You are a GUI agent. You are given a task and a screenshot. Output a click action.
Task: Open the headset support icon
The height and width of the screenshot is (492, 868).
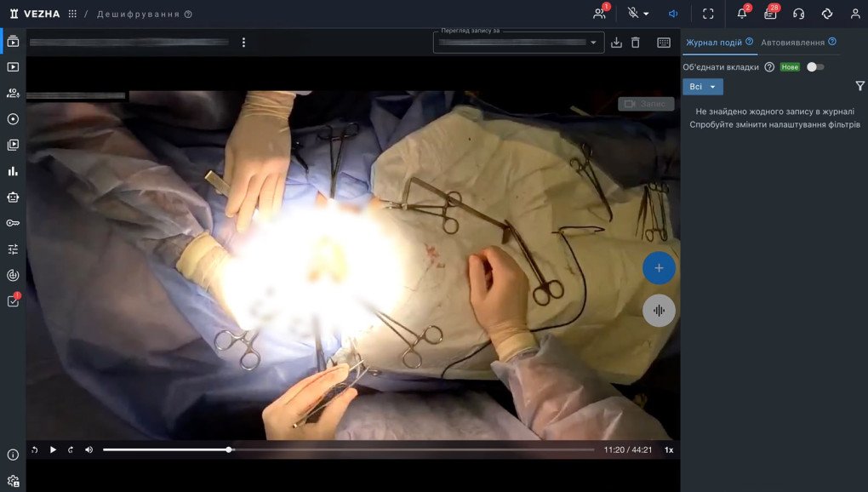click(798, 14)
